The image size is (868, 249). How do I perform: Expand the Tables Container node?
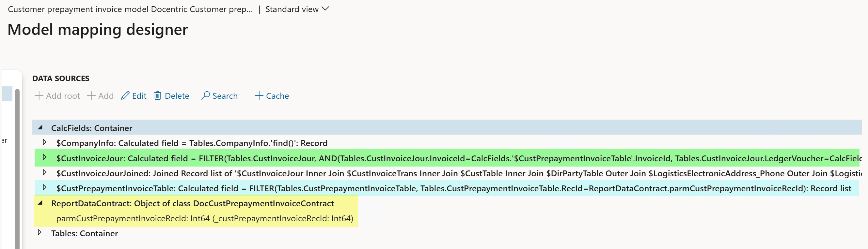coord(39,232)
